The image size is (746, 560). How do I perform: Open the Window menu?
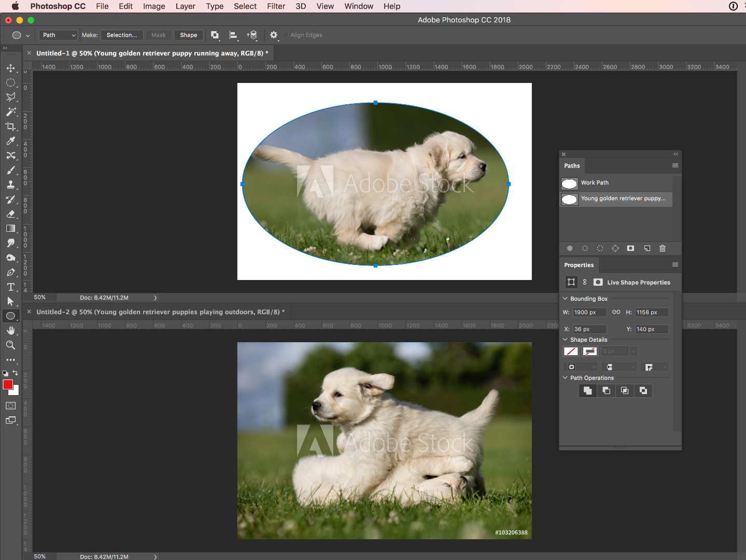(x=359, y=6)
